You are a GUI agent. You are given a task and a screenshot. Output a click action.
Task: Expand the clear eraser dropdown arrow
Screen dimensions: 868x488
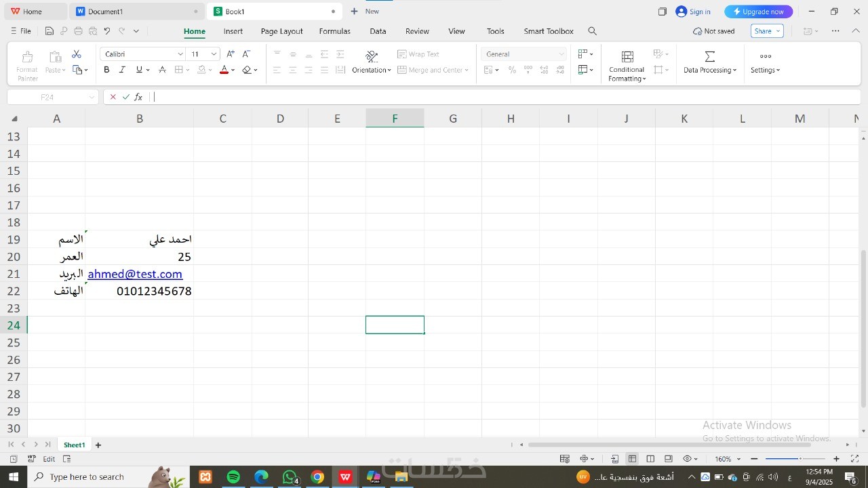256,70
